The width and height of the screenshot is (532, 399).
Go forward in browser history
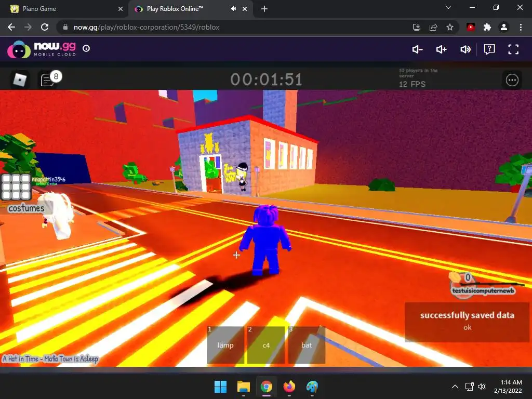tap(28, 27)
